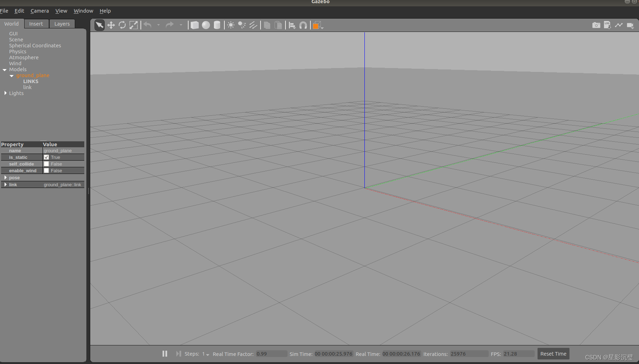This screenshot has width=639, height=364.
Task: Switch to the Insert tab
Action: click(36, 24)
